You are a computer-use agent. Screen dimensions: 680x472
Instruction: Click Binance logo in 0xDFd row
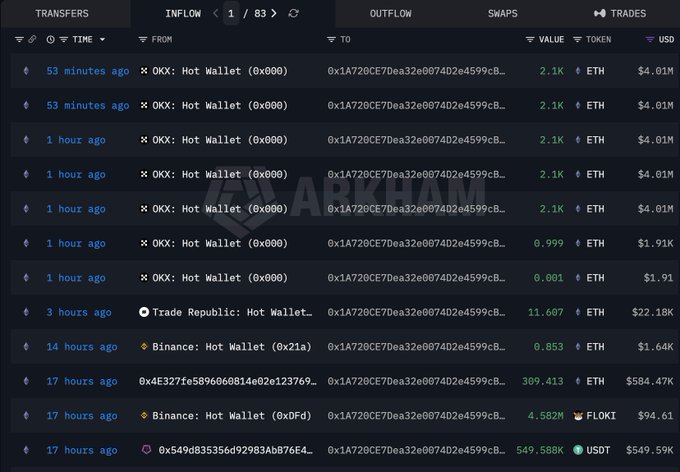coord(144,415)
